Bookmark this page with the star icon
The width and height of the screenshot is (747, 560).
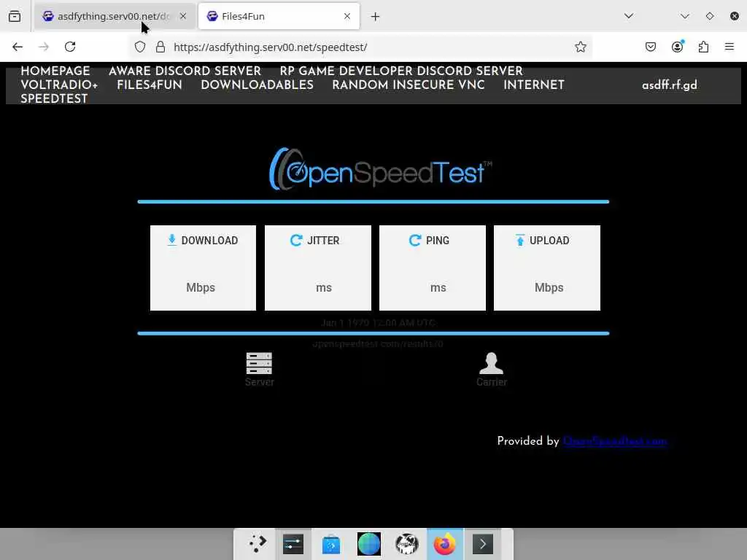[x=580, y=47]
